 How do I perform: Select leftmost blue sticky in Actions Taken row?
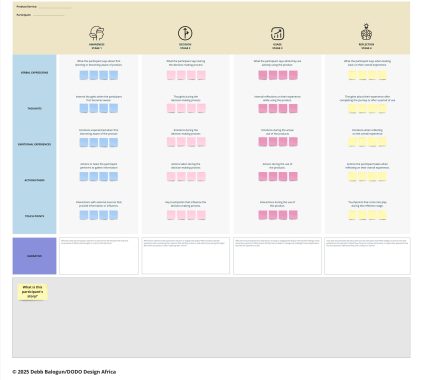(x=84, y=177)
